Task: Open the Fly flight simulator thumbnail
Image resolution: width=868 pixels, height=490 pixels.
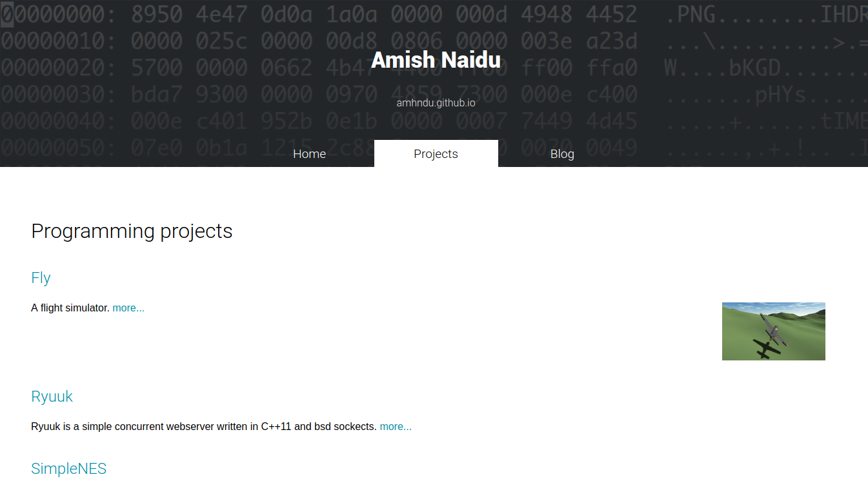Action: (773, 331)
